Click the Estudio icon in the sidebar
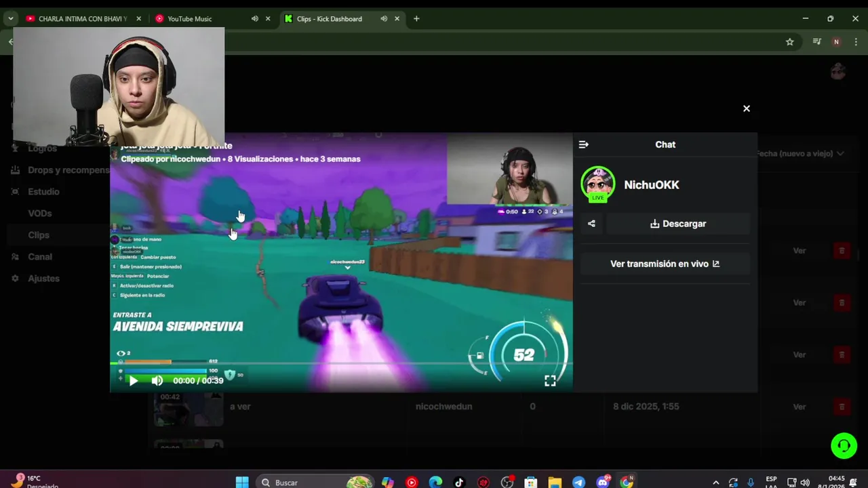 (x=15, y=192)
